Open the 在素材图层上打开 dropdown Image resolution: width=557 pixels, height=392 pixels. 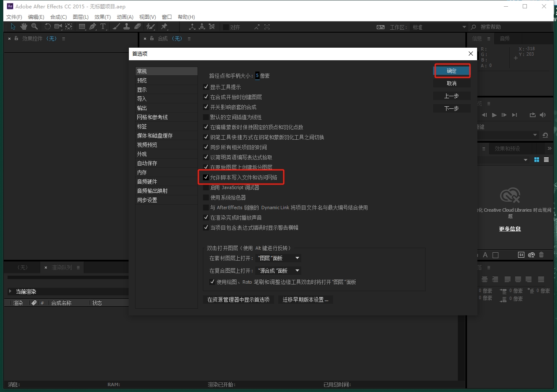point(278,258)
